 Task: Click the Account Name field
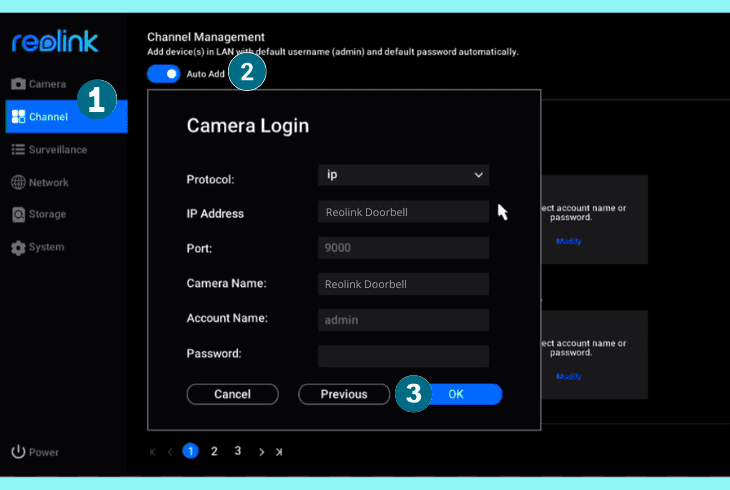(x=403, y=320)
